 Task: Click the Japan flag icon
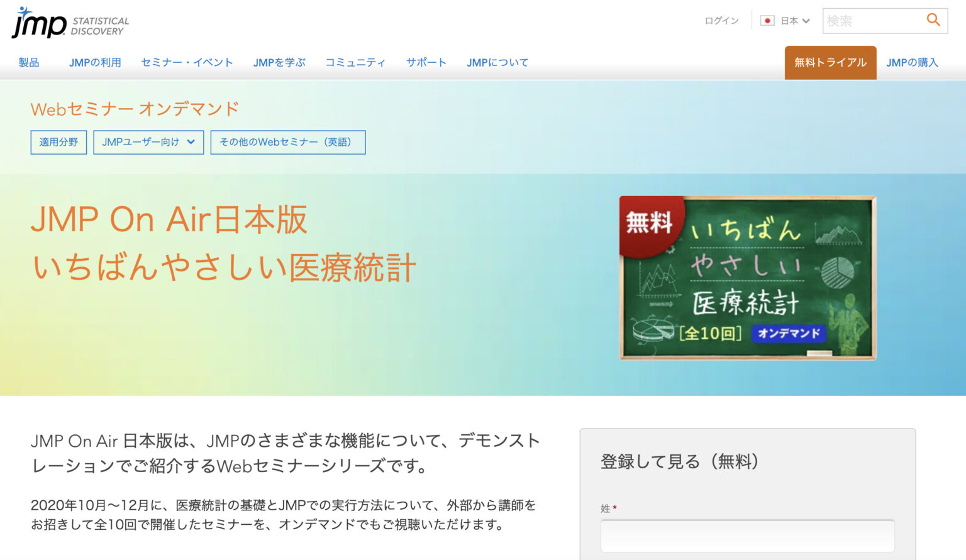[769, 20]
